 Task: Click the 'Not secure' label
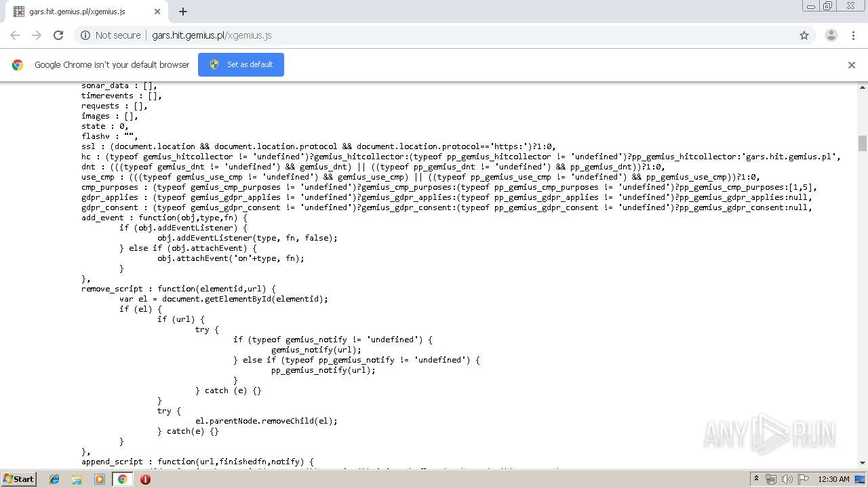click(x=118, y=35)
